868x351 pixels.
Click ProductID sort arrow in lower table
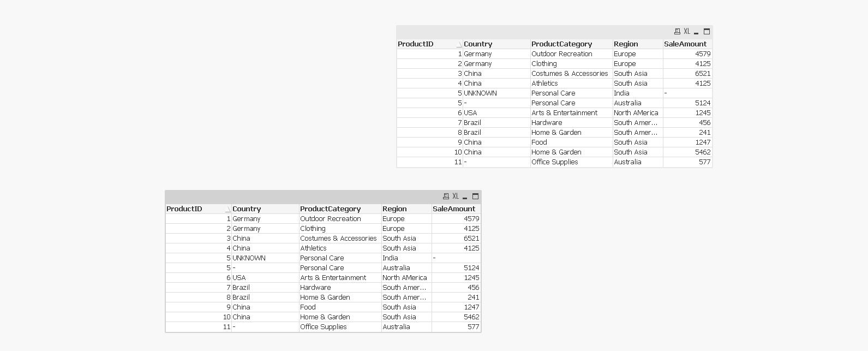click(x=228, y=210)
